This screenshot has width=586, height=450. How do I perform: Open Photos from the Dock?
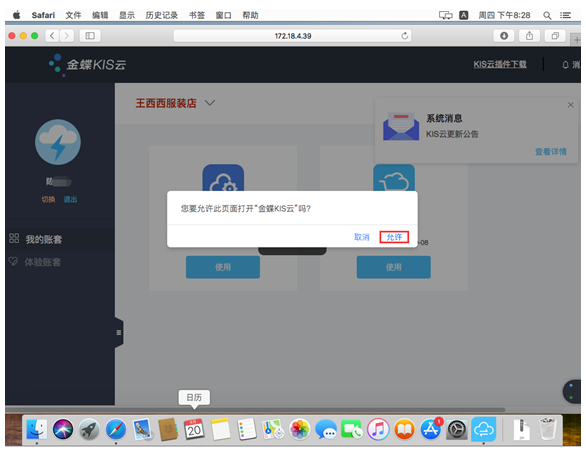(x=299, y=429)
